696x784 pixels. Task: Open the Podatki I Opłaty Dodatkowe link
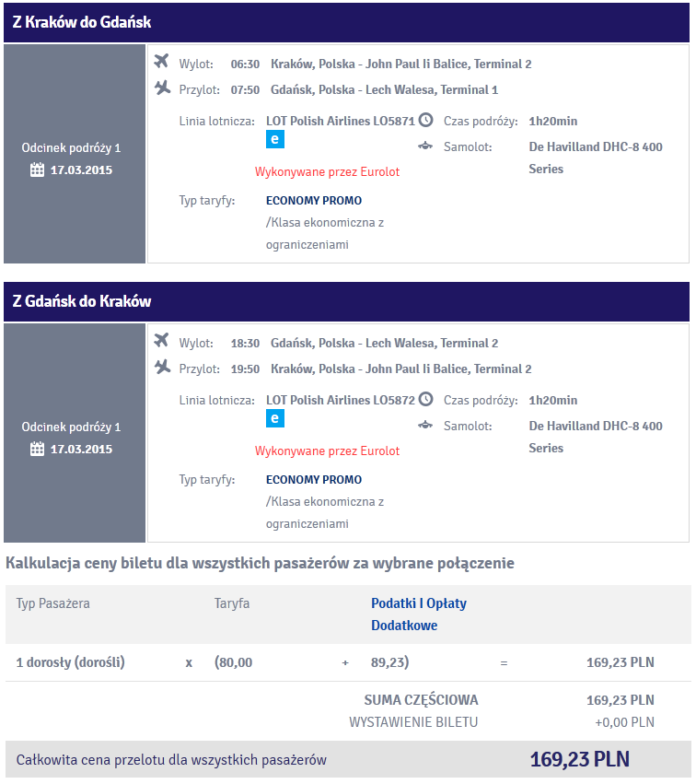(x=419, y=614)
